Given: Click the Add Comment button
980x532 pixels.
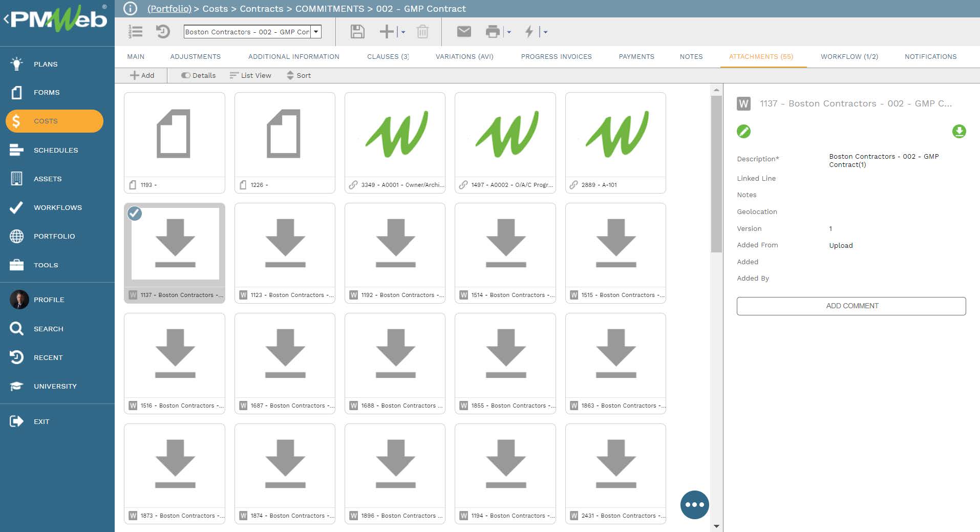Looking at the screenshot, I should pos(851,306).
